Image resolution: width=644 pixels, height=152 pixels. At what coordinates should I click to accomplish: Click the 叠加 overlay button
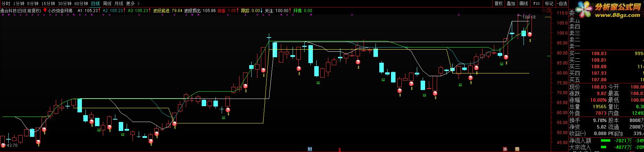511,3
